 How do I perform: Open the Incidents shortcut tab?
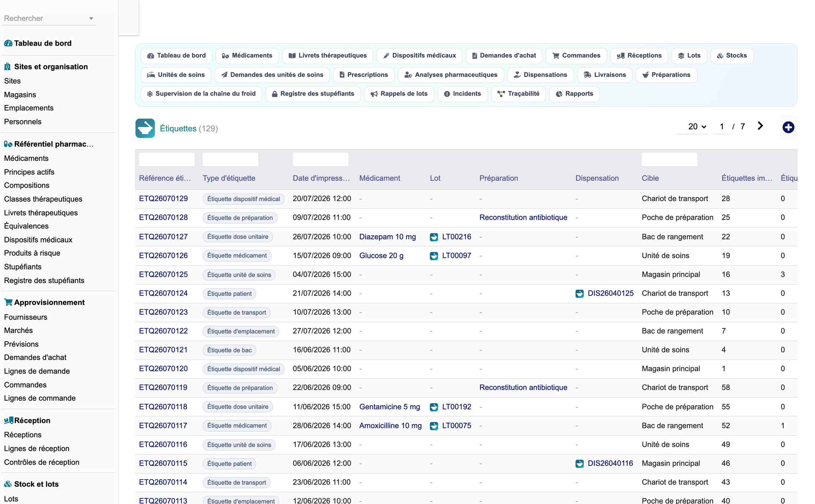463,94
